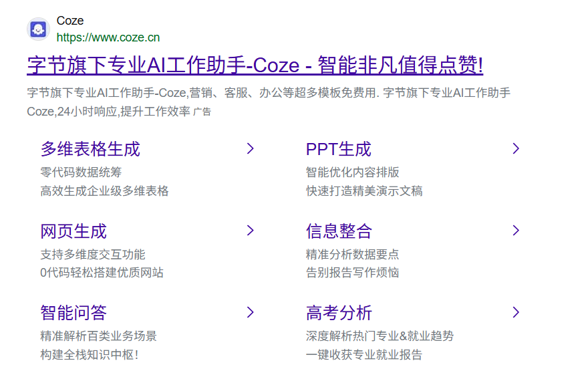Click chevron arrow next to 网页生成

(x=251, y=230)
